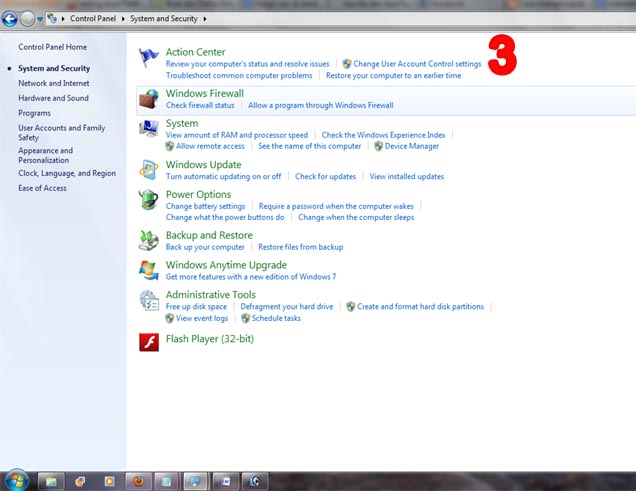Viewport: 636px width, 491px height.
Task: Click Get more features with a new edition
Action: (x=251, y=277)
